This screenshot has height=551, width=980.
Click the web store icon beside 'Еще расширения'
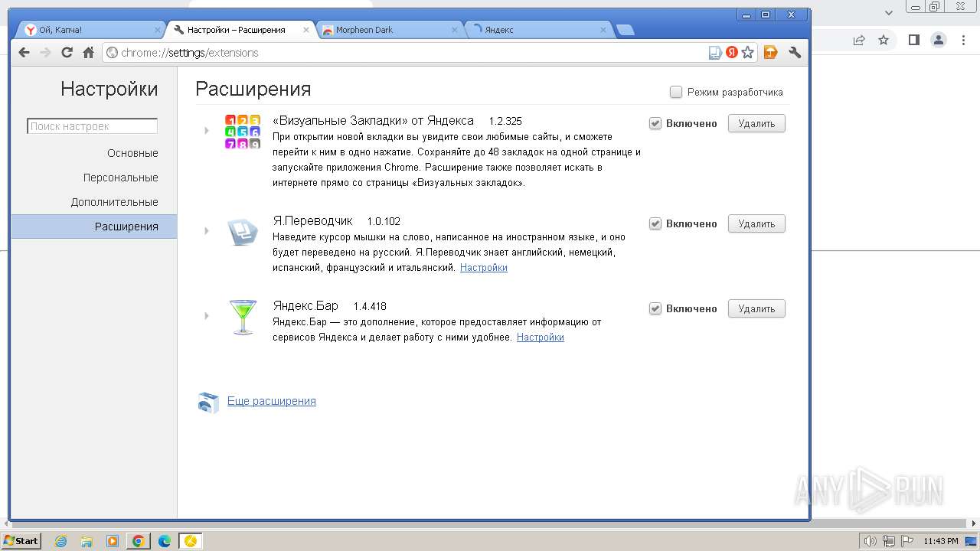(x=208, y=403)
